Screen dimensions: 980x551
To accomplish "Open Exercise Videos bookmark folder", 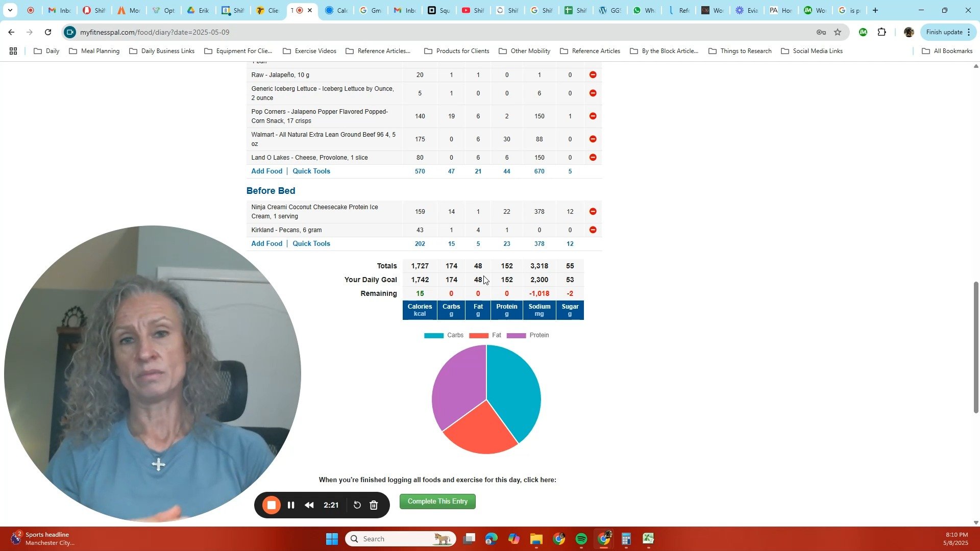I will tap(309, 51).
